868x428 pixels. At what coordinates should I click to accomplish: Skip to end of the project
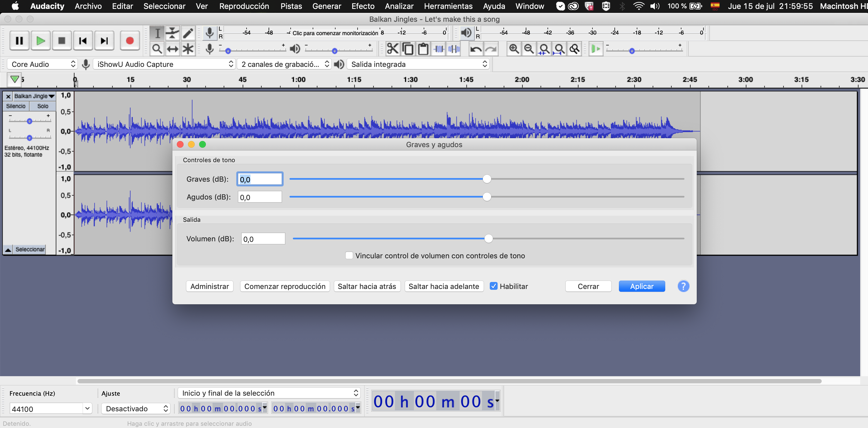(104, 41)
